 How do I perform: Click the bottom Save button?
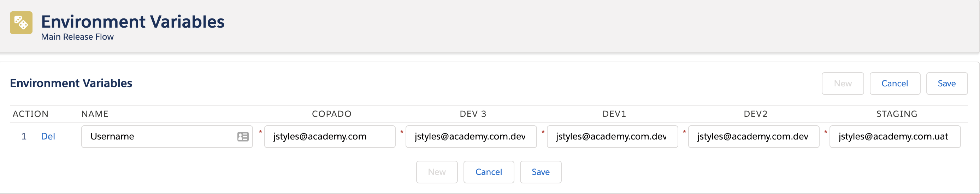541,172
